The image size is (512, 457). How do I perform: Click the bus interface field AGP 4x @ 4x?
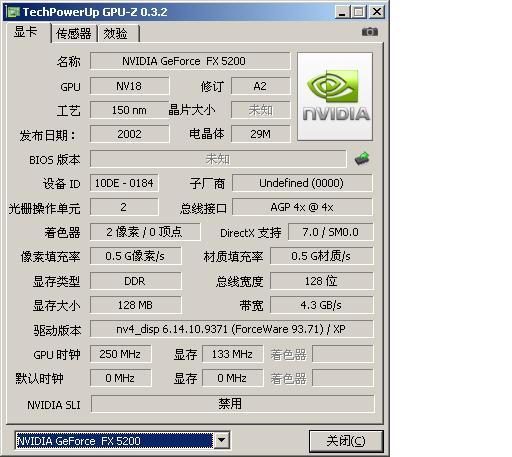click(302, 207)
